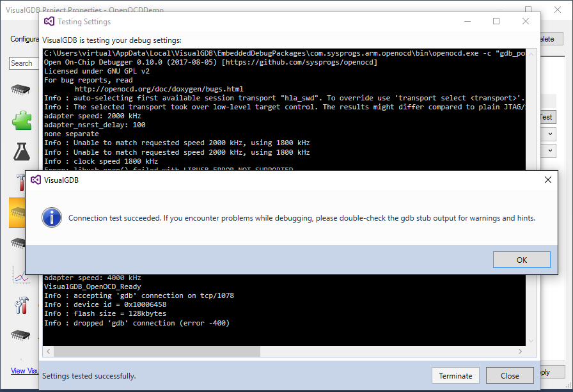Open the line graph icon page
Screen dimensions: 573x392
point(20,275)
